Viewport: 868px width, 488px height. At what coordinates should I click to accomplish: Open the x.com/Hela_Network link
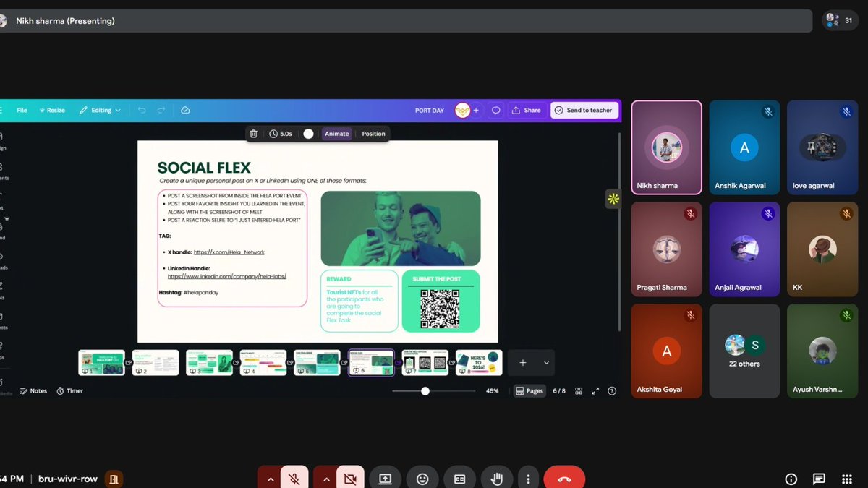229,252
